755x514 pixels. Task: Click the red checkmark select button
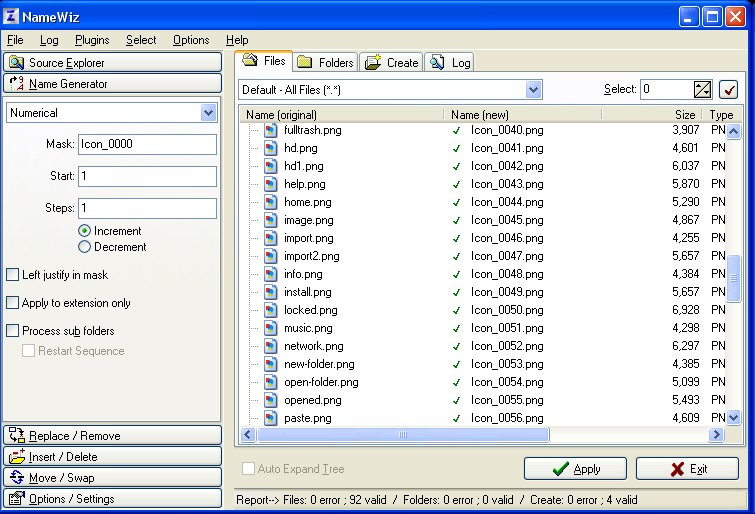[x=729, y=89]
